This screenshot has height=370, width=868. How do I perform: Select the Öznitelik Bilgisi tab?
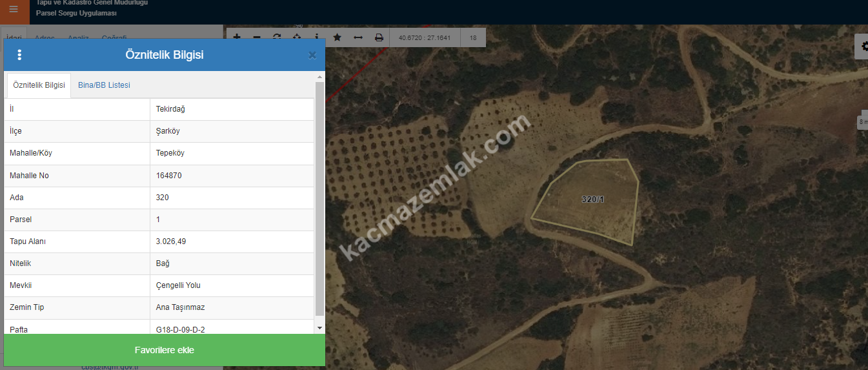pos(39,85)
